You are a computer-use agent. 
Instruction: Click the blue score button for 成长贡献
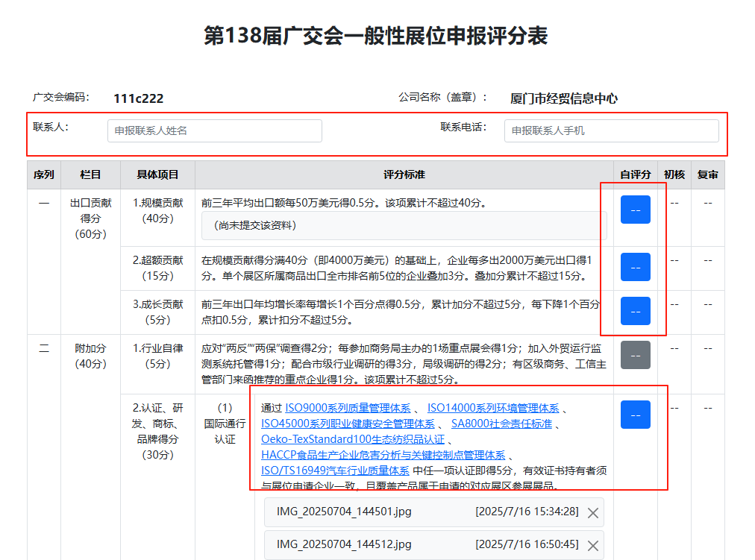tap(635, 311)
